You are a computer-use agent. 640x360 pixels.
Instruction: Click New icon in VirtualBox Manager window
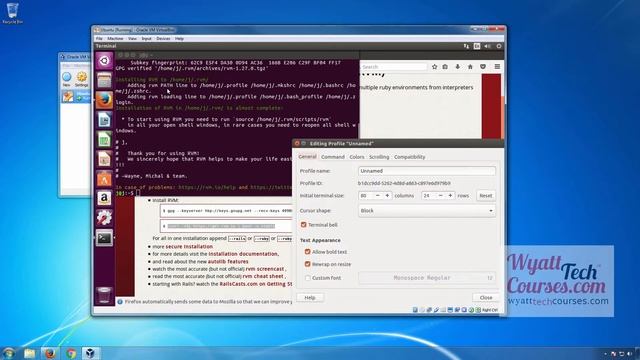67,79
